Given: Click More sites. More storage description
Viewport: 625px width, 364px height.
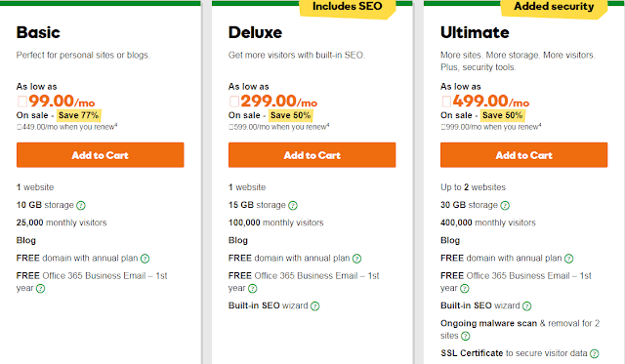Looking at the screenshot, I should point(518,61).
